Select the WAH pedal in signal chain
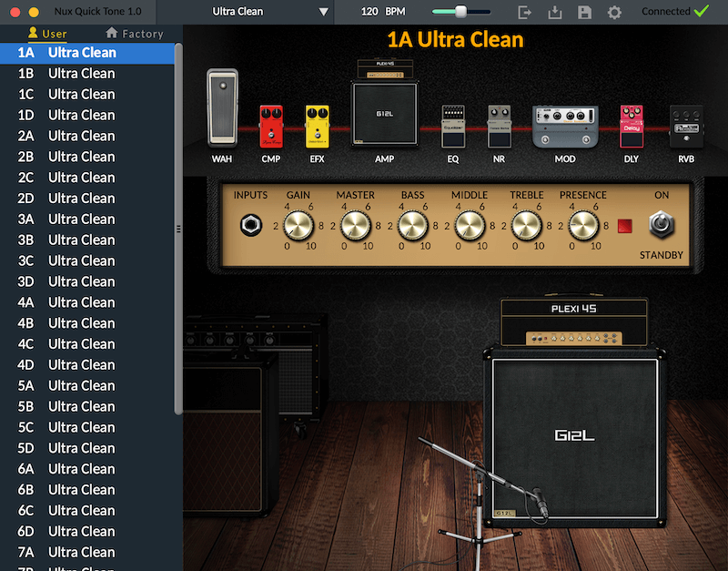Image resolution: width=728 pixels, height=571 pixels. click(222, 107)
